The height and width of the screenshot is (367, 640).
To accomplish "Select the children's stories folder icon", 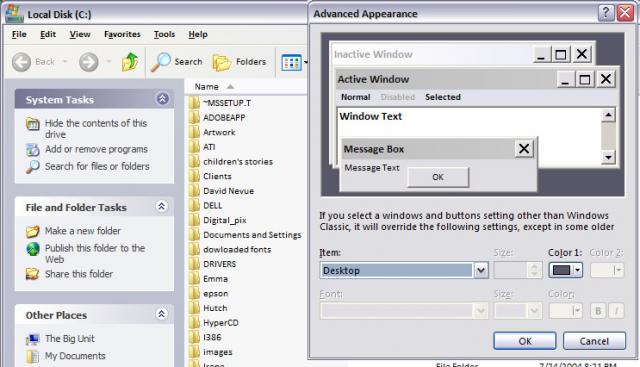I will [194, 162].
